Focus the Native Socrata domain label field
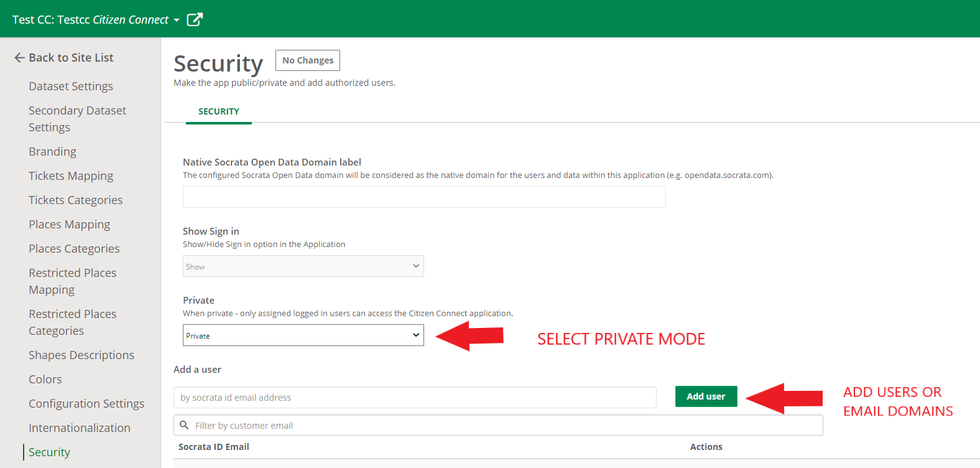980x468 pixels. click(424, 197)
